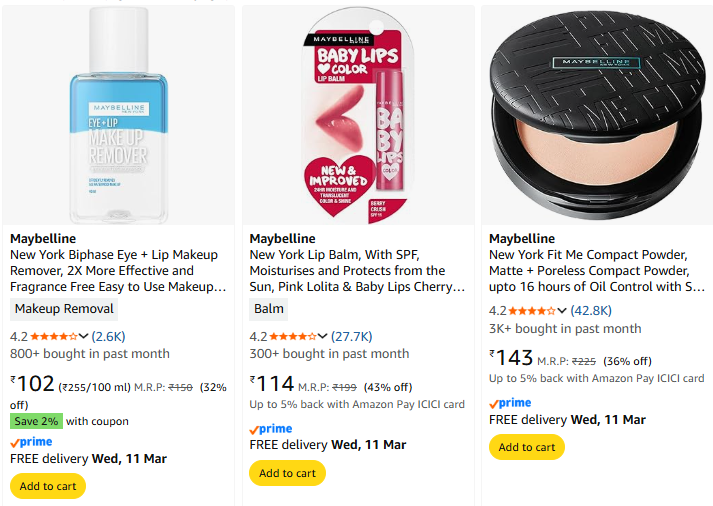Select the Balm category tag
Screen dimensions: 713x506
point(269,309)
